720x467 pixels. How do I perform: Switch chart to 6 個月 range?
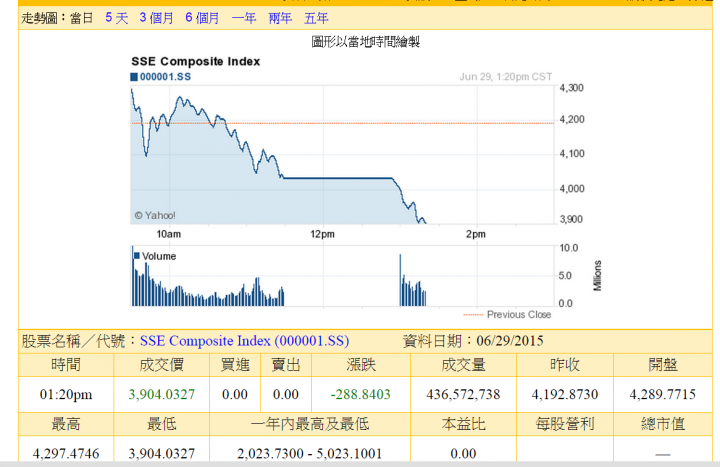point(202,18)
